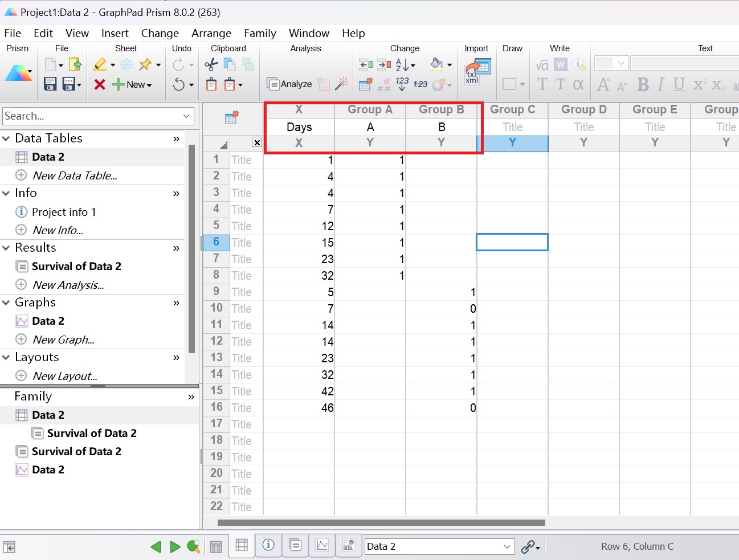Screen dimensions: 739x560
Task: Open the Family menu
Action: 260,33
